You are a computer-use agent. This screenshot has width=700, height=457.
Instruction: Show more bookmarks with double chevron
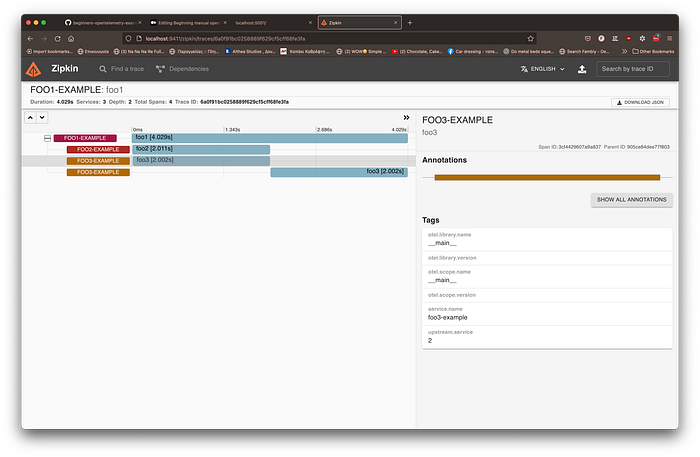click(x=624, y=52)
